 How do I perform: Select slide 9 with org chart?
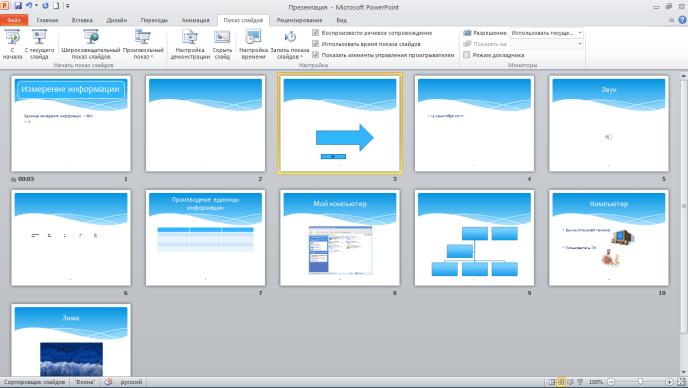click(474, 237)
